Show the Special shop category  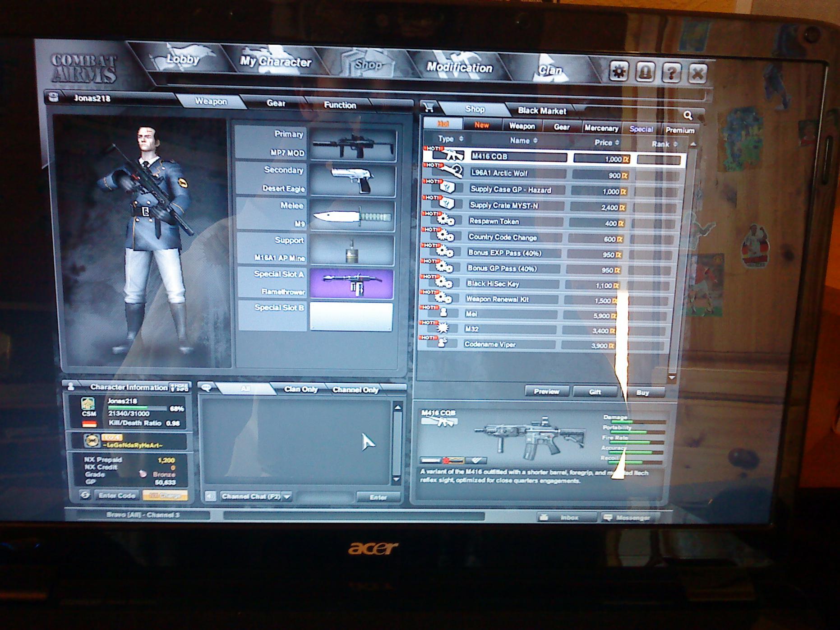click(x=641, y=129)
